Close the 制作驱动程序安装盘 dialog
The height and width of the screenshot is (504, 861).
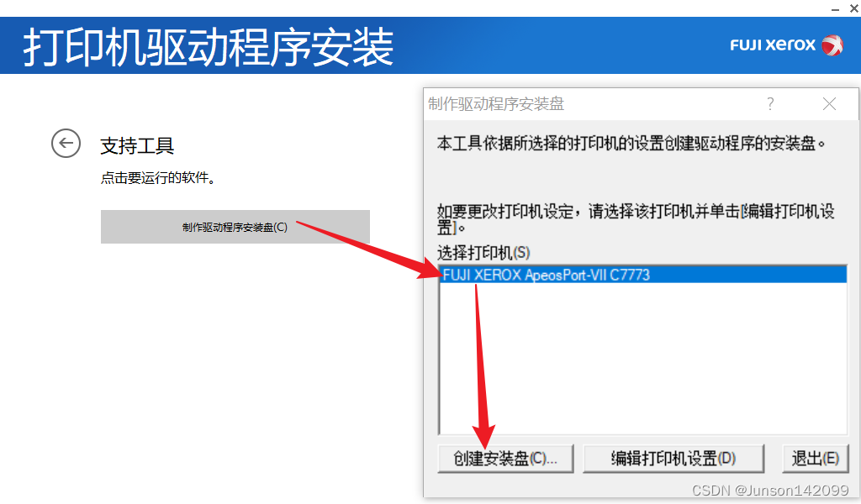(x=829, y=103)
